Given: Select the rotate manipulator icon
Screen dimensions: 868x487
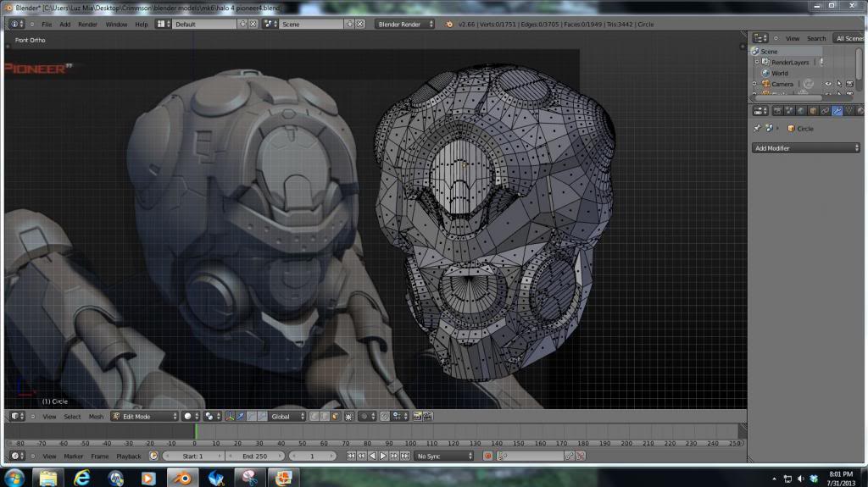Looking at the screenshot, I should tap(251, 416).
